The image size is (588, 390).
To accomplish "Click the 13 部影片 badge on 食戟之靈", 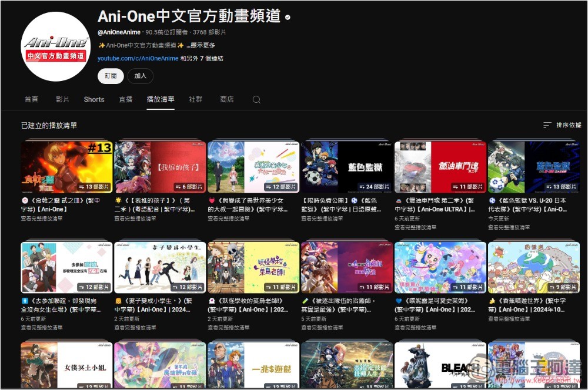I will (x=93, y=187).
